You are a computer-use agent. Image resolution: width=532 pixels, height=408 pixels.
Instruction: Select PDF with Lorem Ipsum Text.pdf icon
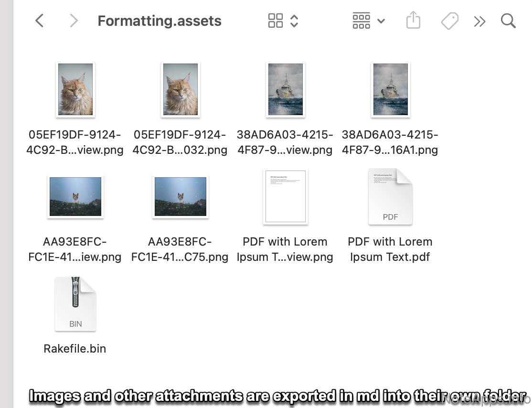tap(390, 197)
